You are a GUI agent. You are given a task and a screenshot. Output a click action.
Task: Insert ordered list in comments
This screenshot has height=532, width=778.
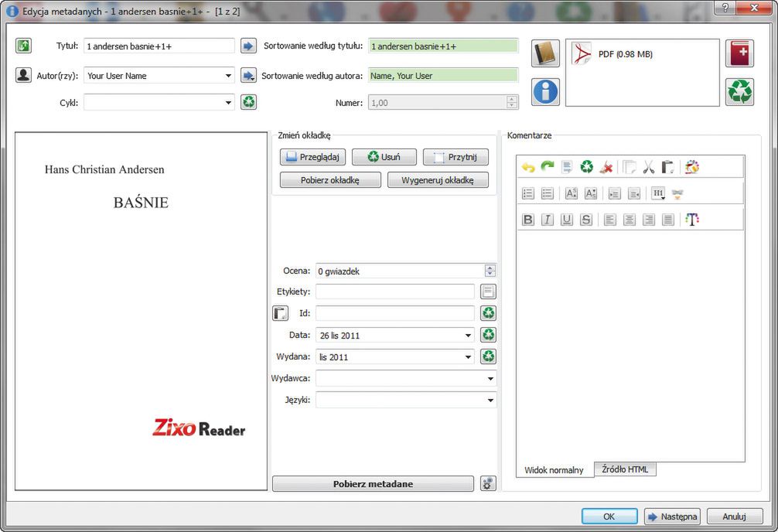[x=528, y=193]
